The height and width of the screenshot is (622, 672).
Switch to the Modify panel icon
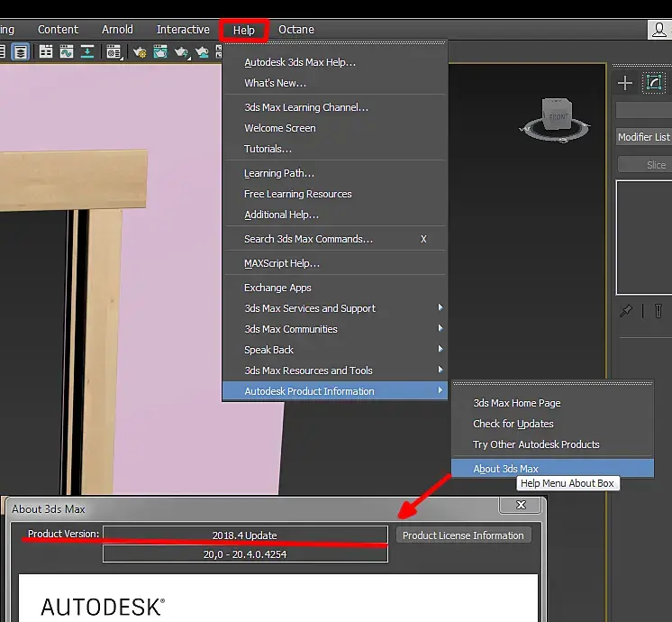pos(654,82)
